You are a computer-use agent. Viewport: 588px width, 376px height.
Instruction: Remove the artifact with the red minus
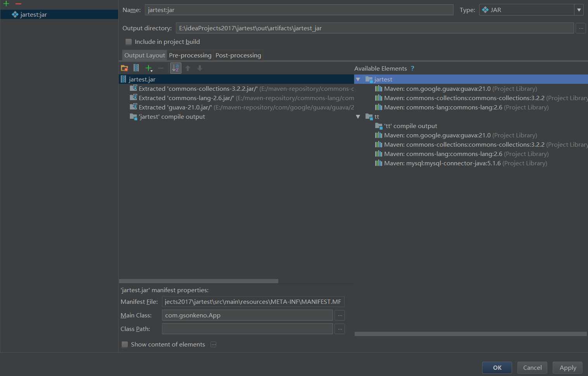coord(18,3)
